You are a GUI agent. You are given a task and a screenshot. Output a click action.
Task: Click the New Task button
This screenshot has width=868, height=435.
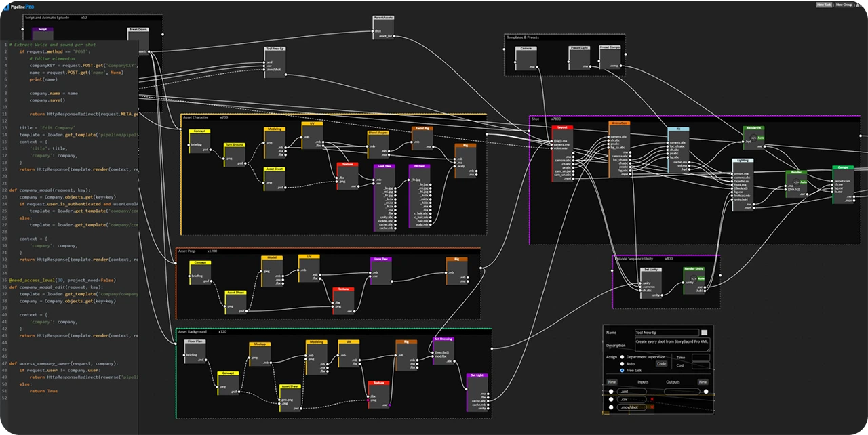point(823,5)
